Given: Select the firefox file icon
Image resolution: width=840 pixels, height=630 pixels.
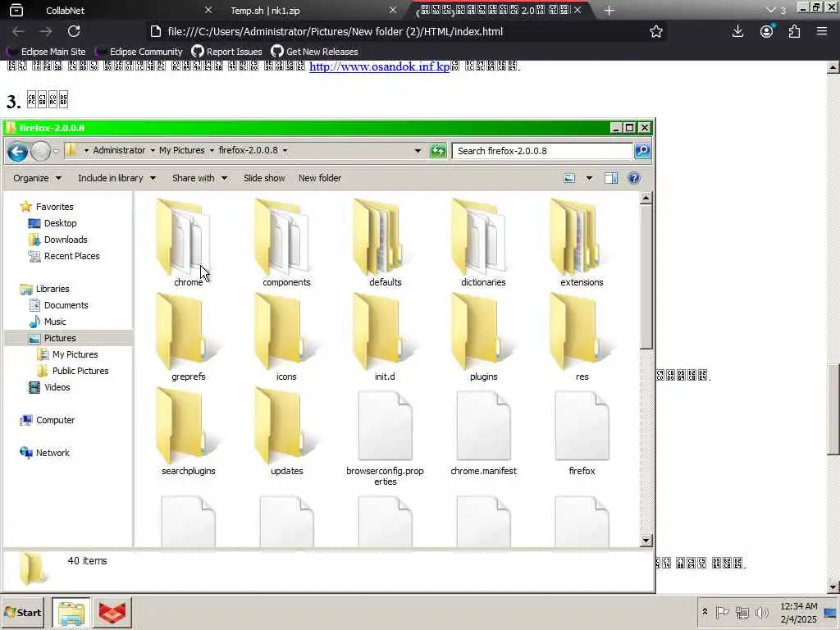Looking at the screenshot, I should [582, 426].
